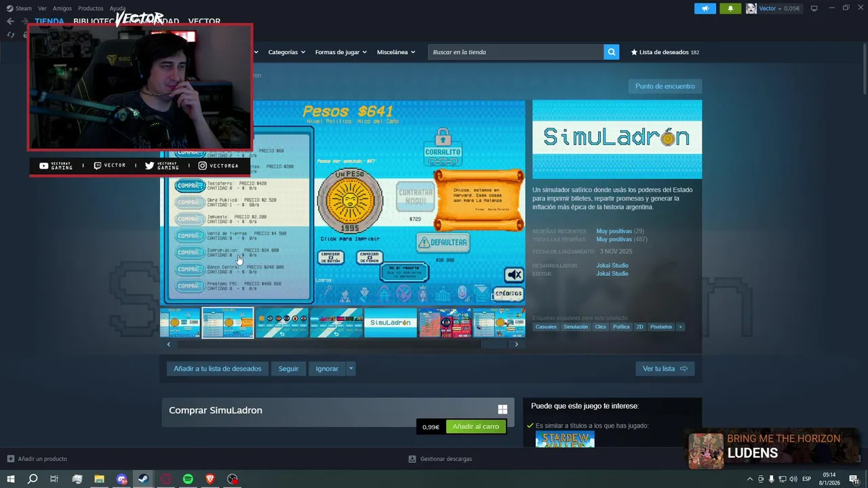
Task: Expand the Miscelánea store menu
Action: (396, 52)
